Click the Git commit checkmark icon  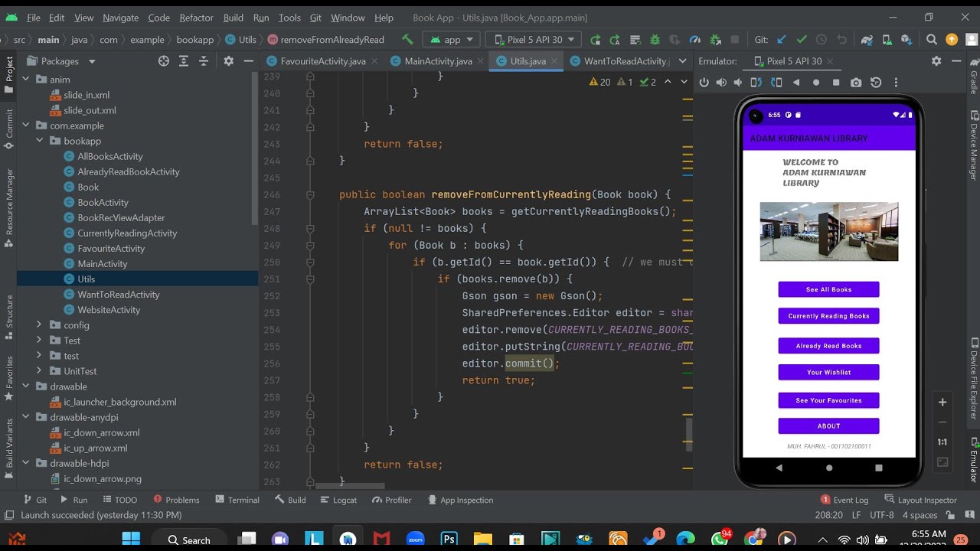tap(802, 39)
